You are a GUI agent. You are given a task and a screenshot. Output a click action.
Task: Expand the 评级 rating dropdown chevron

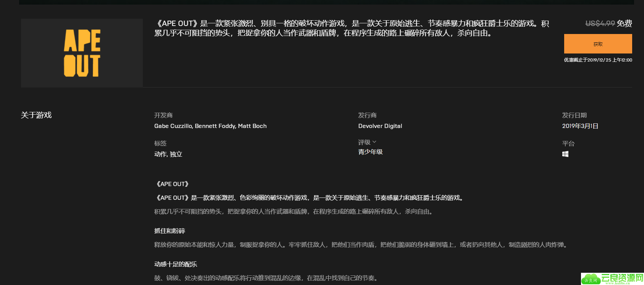click(374, 142)
